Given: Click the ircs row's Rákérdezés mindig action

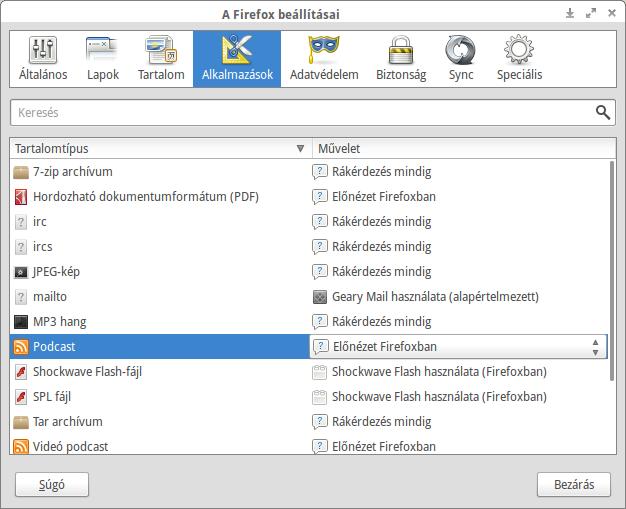Looking at the screenshot, I should [x=381, y=247].
